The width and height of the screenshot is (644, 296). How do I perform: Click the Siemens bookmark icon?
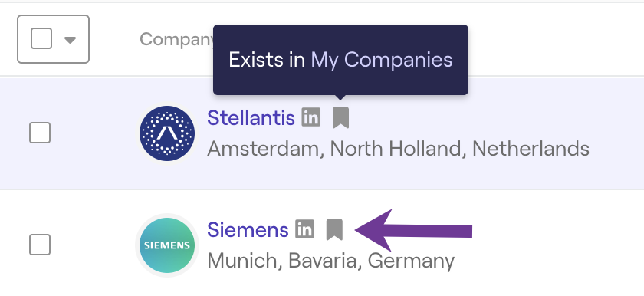pyautogui.click(x=334, y=229)
